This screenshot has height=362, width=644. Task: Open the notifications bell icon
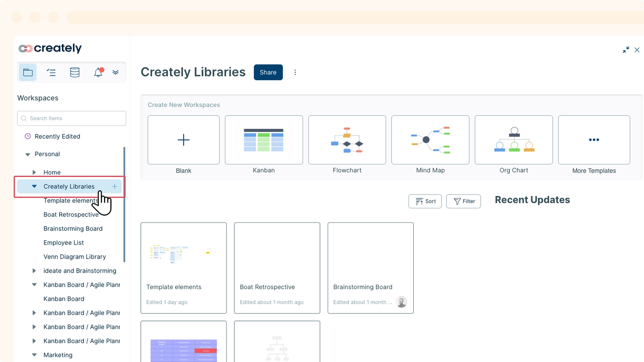(99, 72)
